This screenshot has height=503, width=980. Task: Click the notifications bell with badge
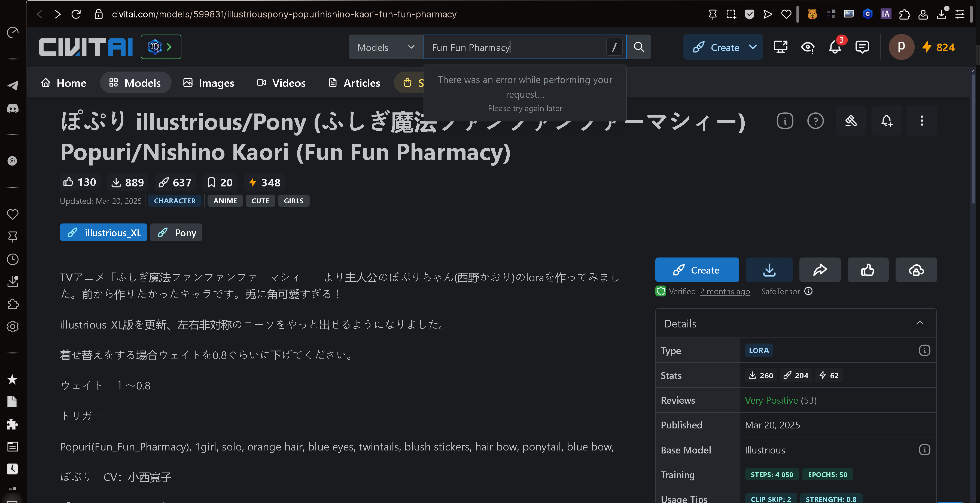(x=835, y=47)
